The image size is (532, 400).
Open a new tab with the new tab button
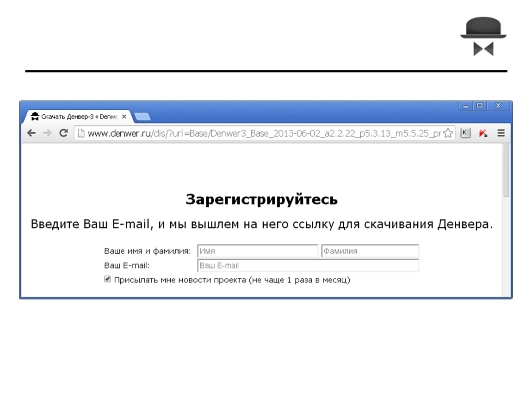tap(142, 117)
